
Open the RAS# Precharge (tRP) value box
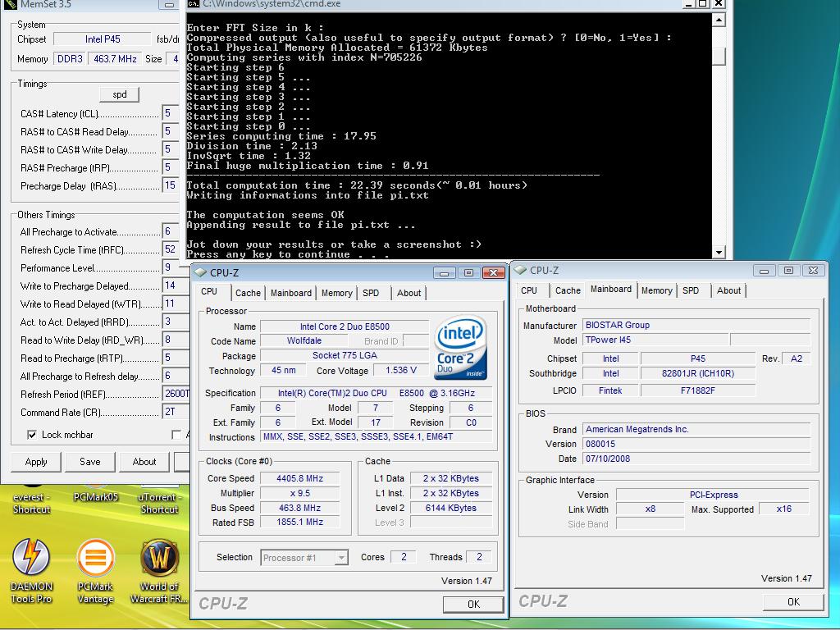click(169, 167)
